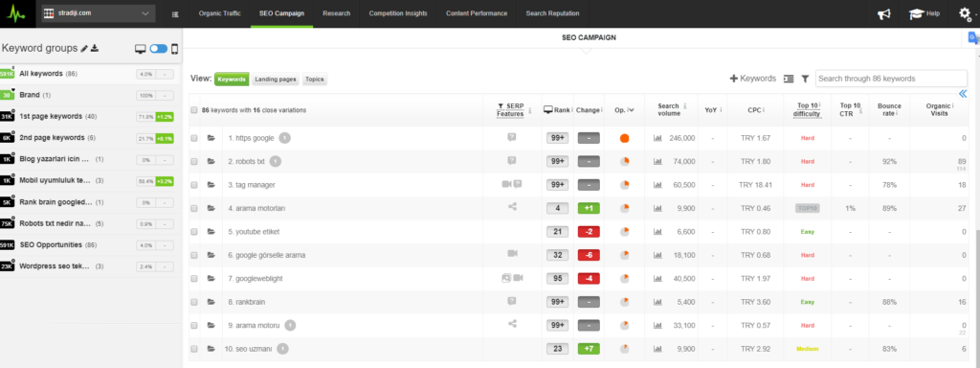Click the green pulse logo icon
The width and height of the screenshot is (980, 368).
pos(17,13)
